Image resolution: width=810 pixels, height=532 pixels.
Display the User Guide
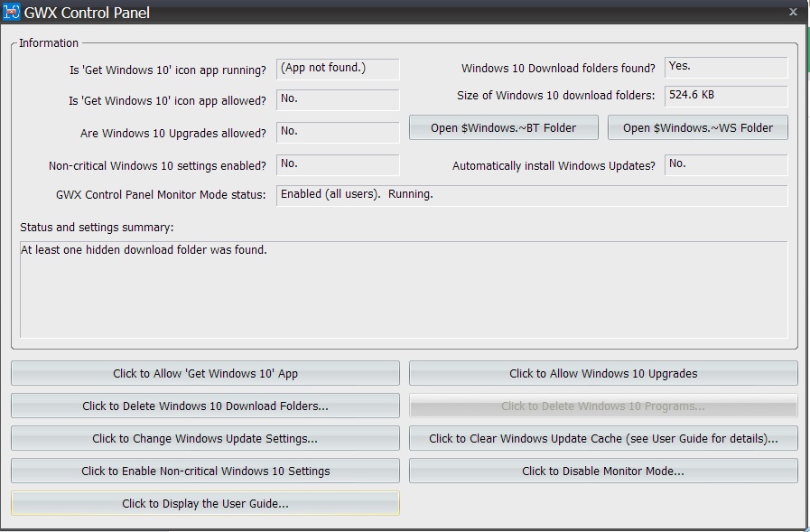tap(205, 503)
